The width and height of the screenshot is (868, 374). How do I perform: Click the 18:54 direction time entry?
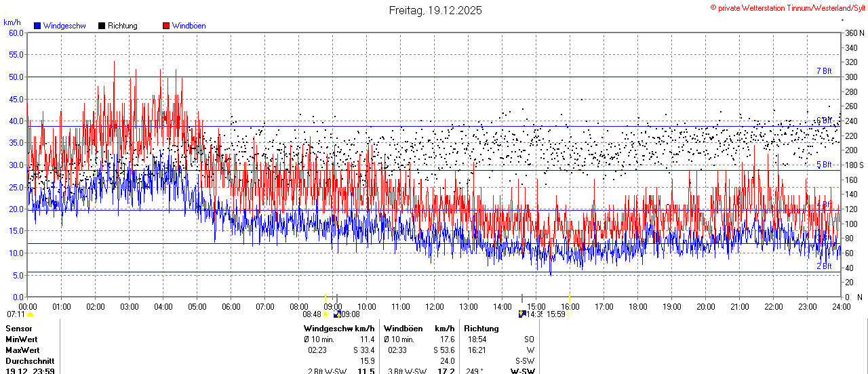coord(477,339)
